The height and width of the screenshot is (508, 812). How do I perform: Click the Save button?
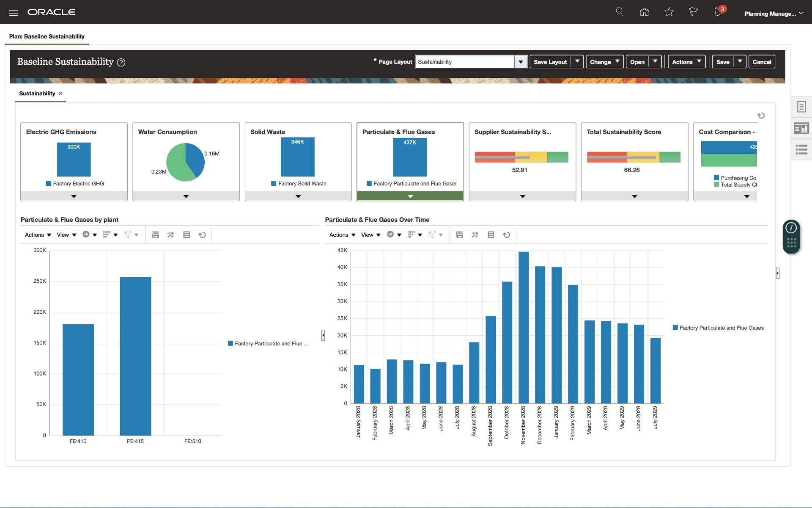click(722, 62)
